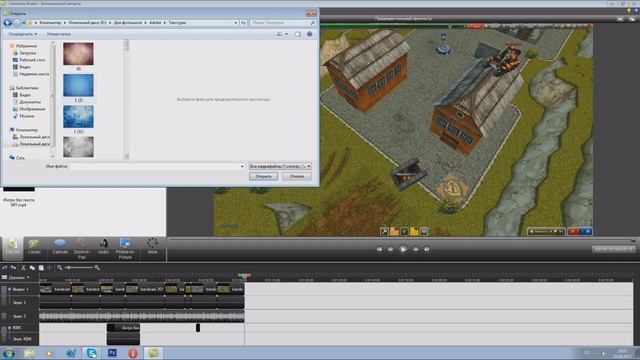Open the Дорожки tracks dropdown
This screenshot has width=640, height=360.
16,278
